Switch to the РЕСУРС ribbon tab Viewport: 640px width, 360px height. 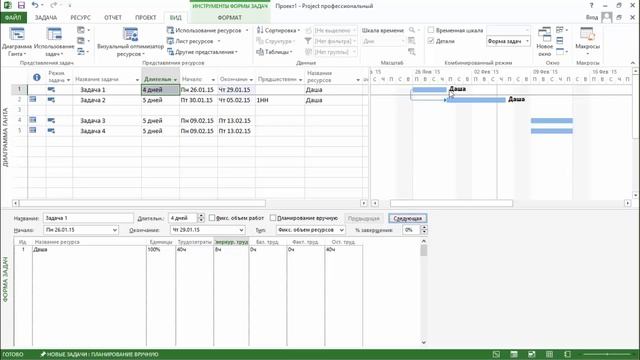coord(80,18)
